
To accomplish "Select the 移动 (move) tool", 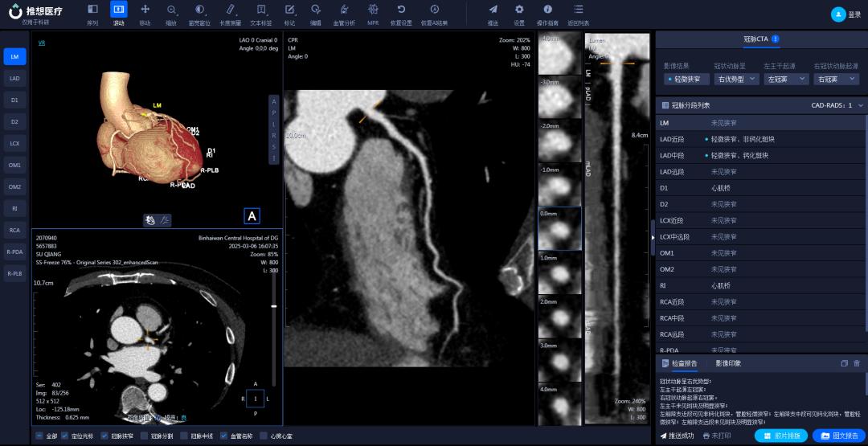I will [145, 10].
